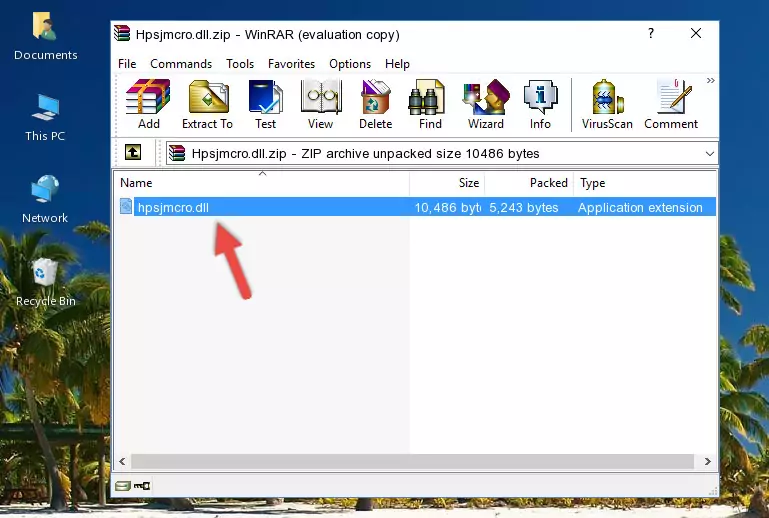The height and width of the screenshot is (518, 769).
Task: Click the toolbar overflow chevron
Action: tap(710, 80)
